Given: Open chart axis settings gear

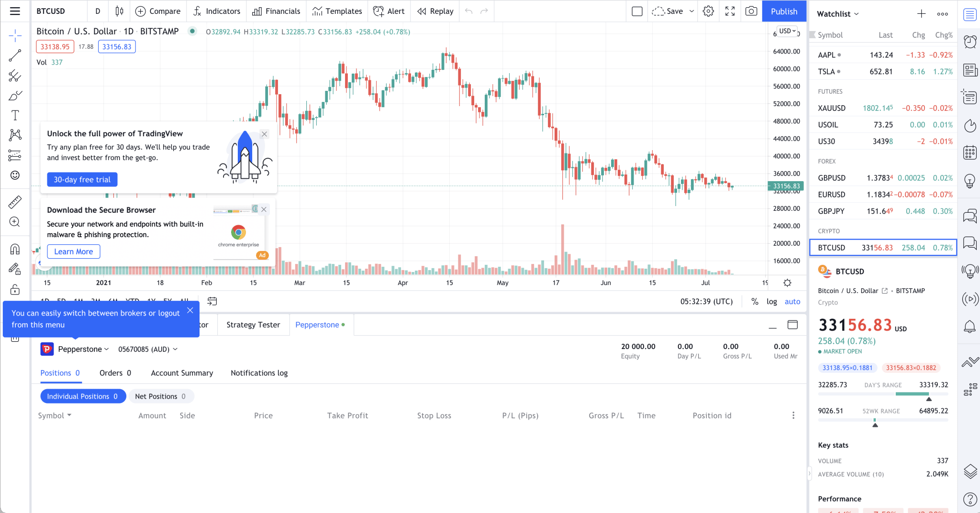Looking at the screenshot, I should pyautogui.click(x=787, y=283).
